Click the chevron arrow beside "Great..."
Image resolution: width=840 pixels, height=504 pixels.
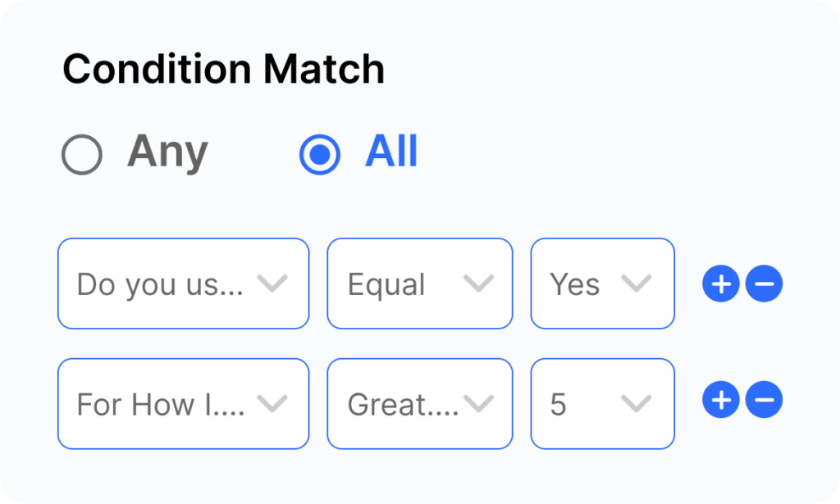pos(478,403)
